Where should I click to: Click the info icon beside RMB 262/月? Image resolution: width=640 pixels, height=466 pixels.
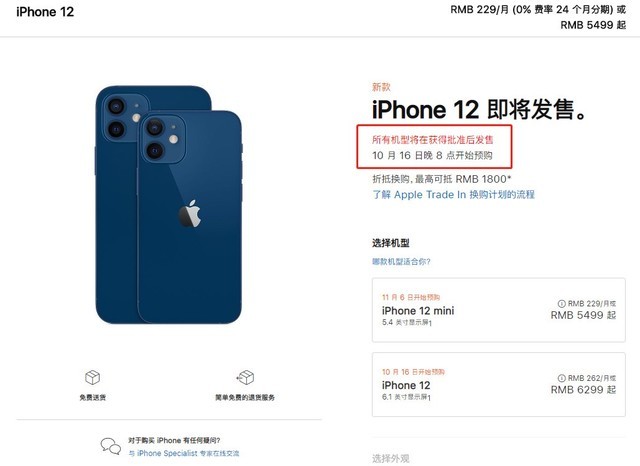(562, 378)
